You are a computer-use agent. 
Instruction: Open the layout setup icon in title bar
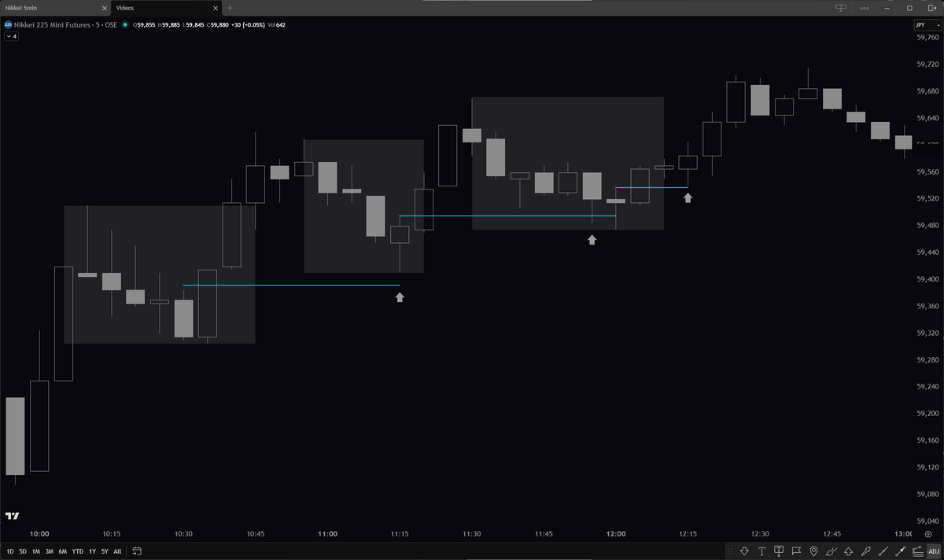841,8
